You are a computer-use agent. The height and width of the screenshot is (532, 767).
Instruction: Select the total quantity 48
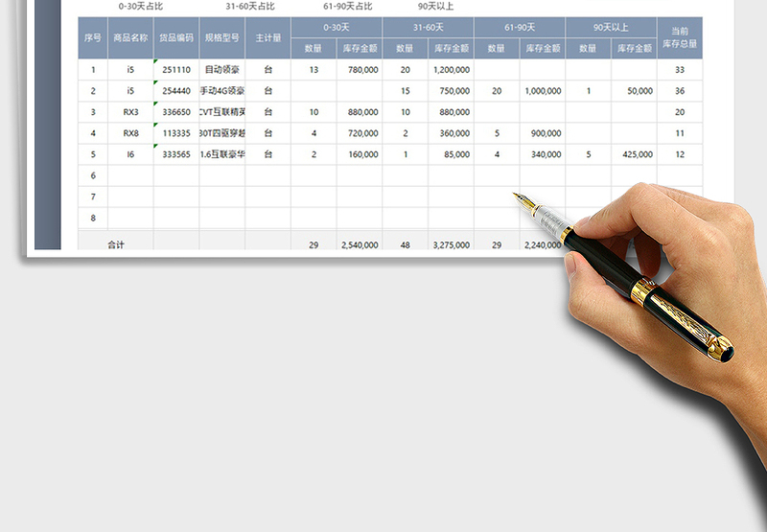[x=405, y=244]
